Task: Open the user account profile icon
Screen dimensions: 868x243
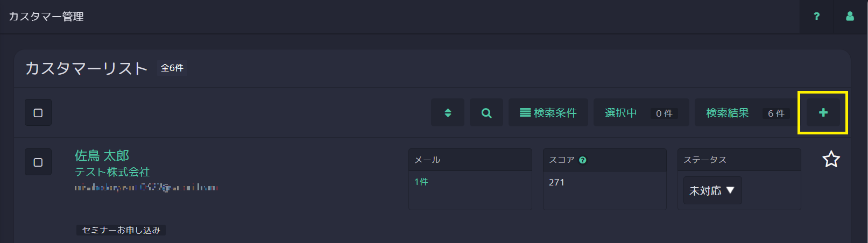Action: 850,16
